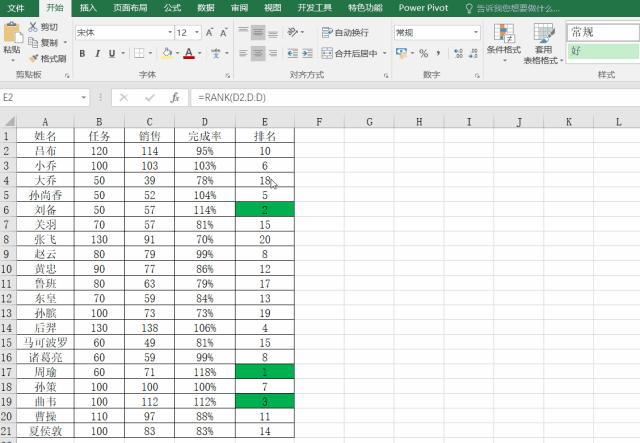Center text horizontally
The width and height of the screenshot is (640, 443).
258,53
